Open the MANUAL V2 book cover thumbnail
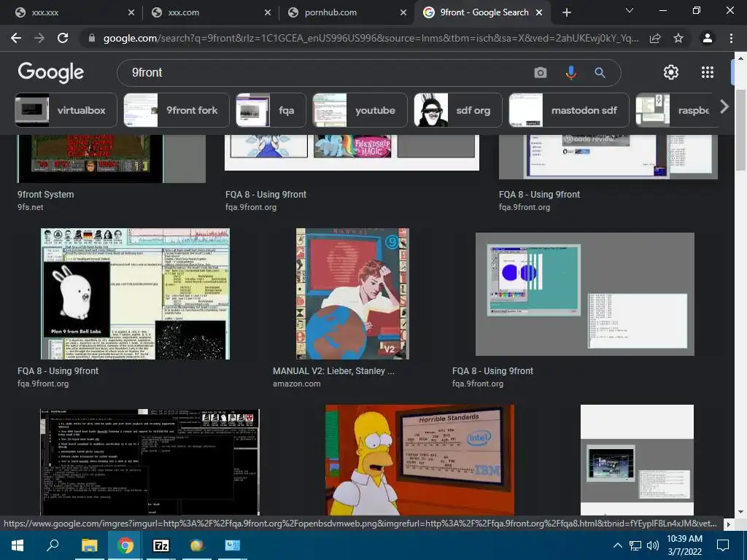Viewport: 747px width, 560px height. 352,294
